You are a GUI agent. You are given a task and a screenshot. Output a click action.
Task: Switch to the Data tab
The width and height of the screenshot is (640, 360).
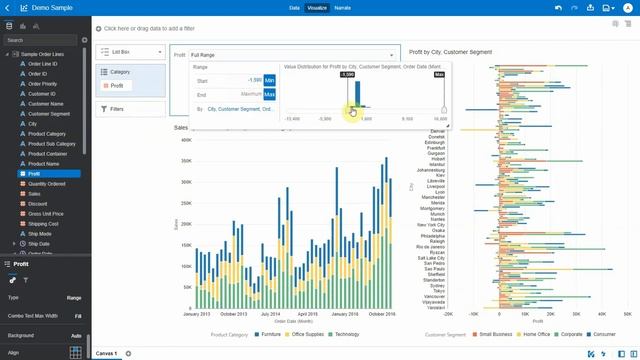pos(294,8)
